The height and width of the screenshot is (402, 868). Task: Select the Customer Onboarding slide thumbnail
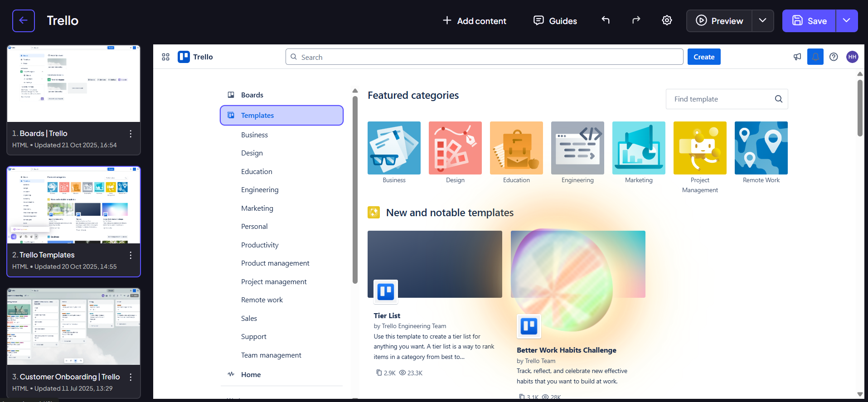click(x=73, y=327)
